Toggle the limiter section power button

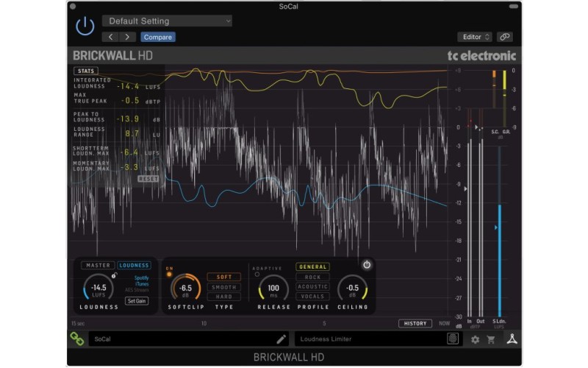pyautogui.click(x=367, y=265)
